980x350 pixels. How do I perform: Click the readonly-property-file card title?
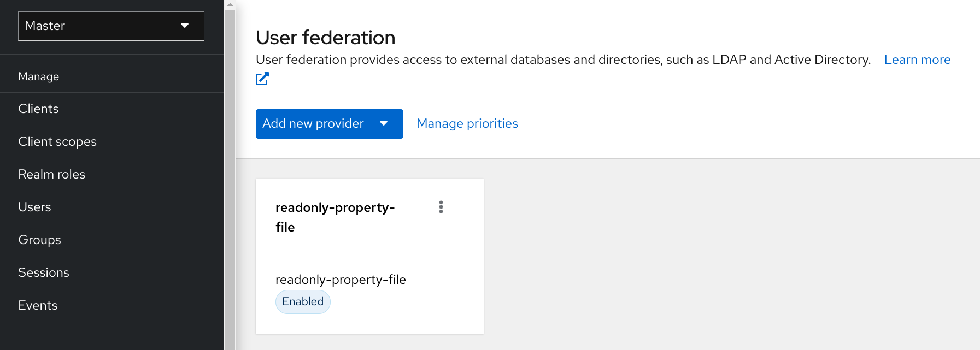(335, 217)
